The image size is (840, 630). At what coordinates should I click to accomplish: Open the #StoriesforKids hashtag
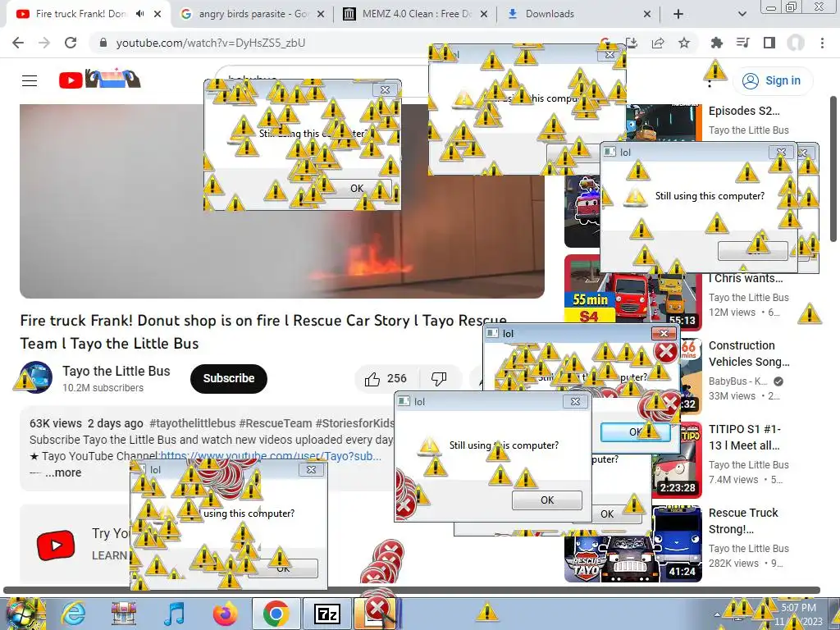coord(354,423)
